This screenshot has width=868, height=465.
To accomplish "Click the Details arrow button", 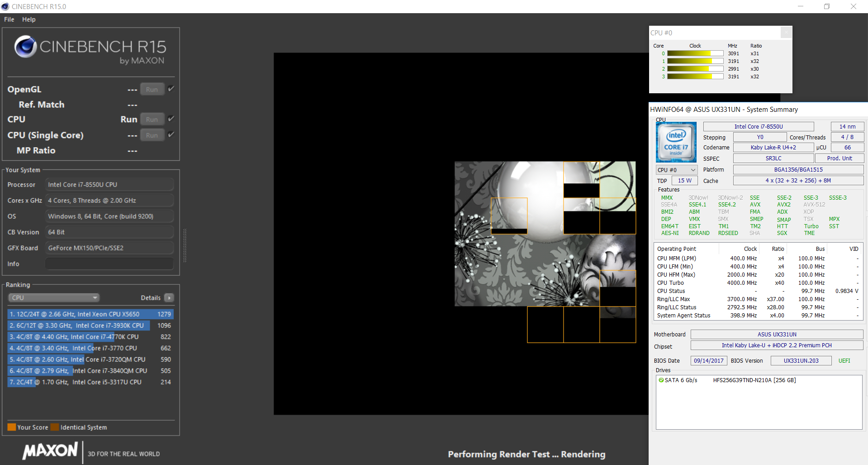I will click(169, 297).
